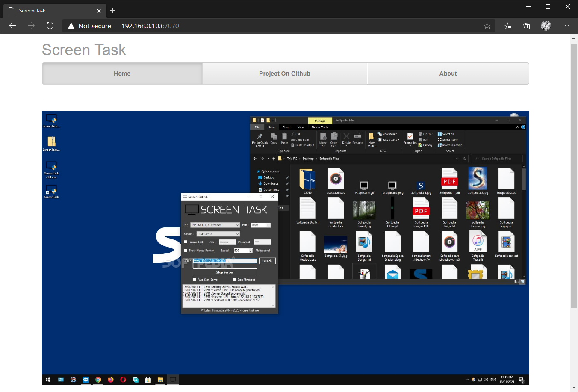Open a new browser tab

pyautogui.click(x=113, y=10)
